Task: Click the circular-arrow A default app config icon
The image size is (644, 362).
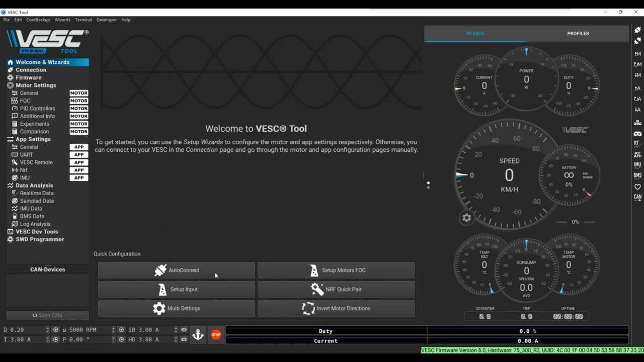Action: (637, 99)
